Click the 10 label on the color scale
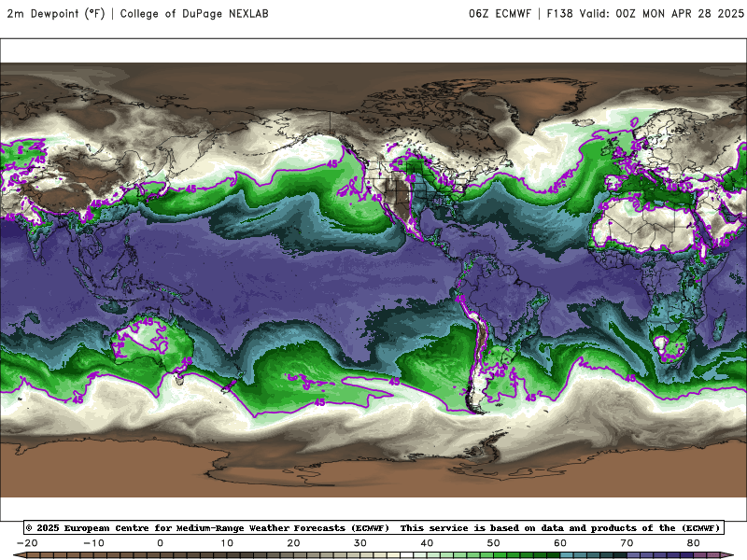Image resolution: width=747 pixels, height=560 pixels. pyautogui.click(x=227, y=543)
